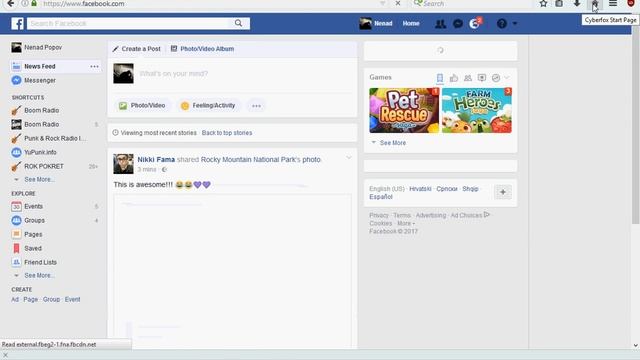Open Friend Lists in sidebar
The height and width of the screenshot is (360, 640).
(40, 262)
